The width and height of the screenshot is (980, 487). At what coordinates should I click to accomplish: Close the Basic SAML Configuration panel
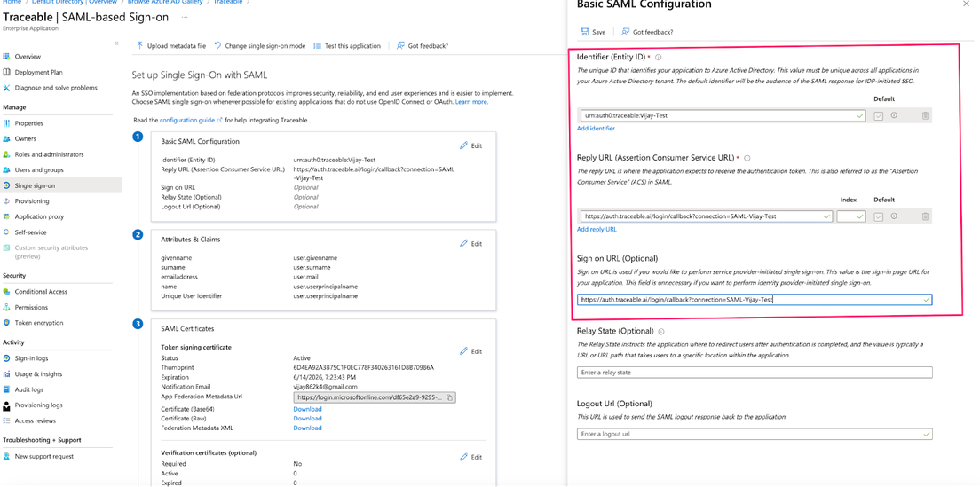968,4
